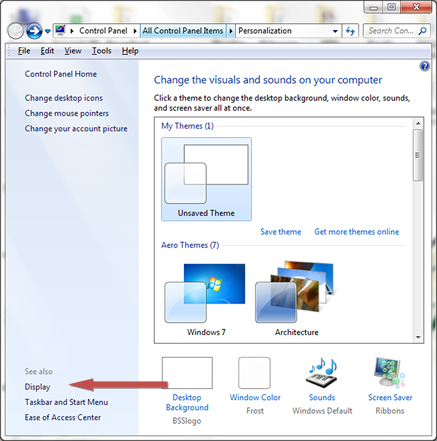Click the themes list scroll down arrow
This screenshot has width=437, height=441.
[418, 337]
